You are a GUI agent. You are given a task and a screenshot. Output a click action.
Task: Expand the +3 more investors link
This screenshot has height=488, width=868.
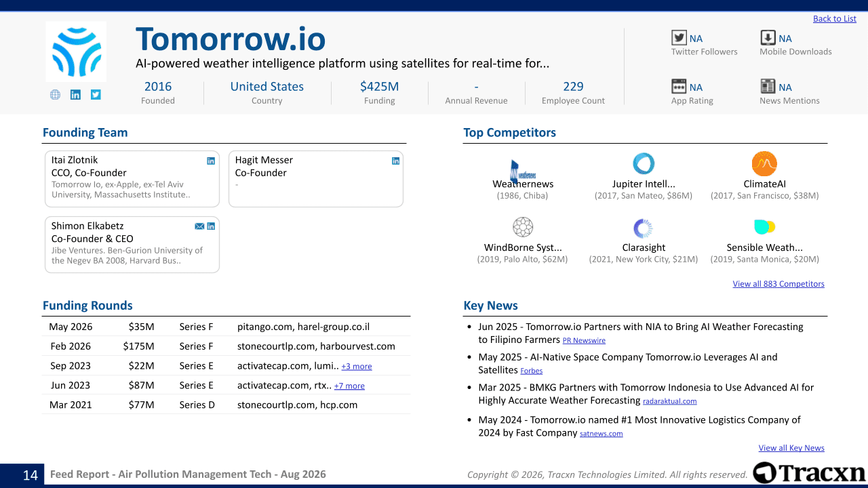pyautogui.click(x=357, y=367)
